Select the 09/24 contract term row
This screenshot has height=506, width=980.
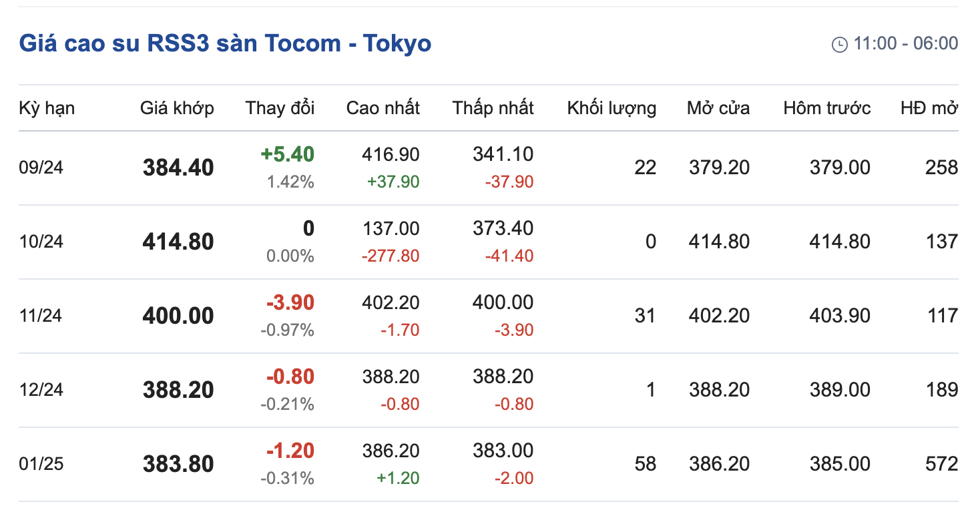(x=41, y=168)
